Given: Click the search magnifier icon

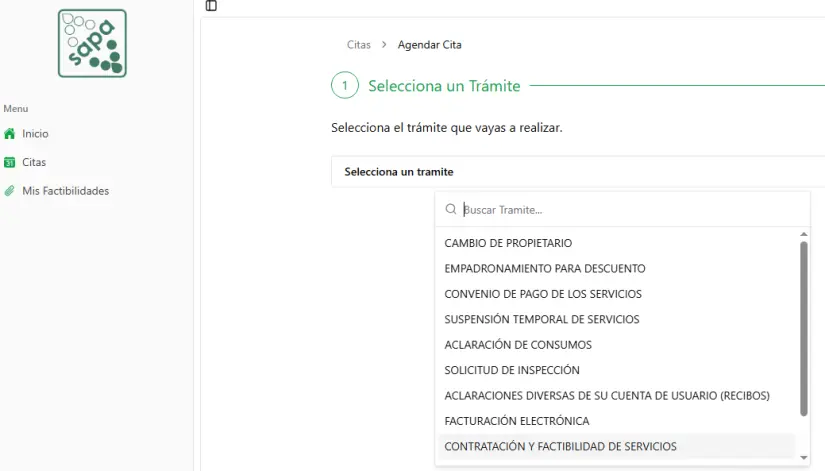Looking at the screenshot, I should pyautogui.click(x=450, y=209).
